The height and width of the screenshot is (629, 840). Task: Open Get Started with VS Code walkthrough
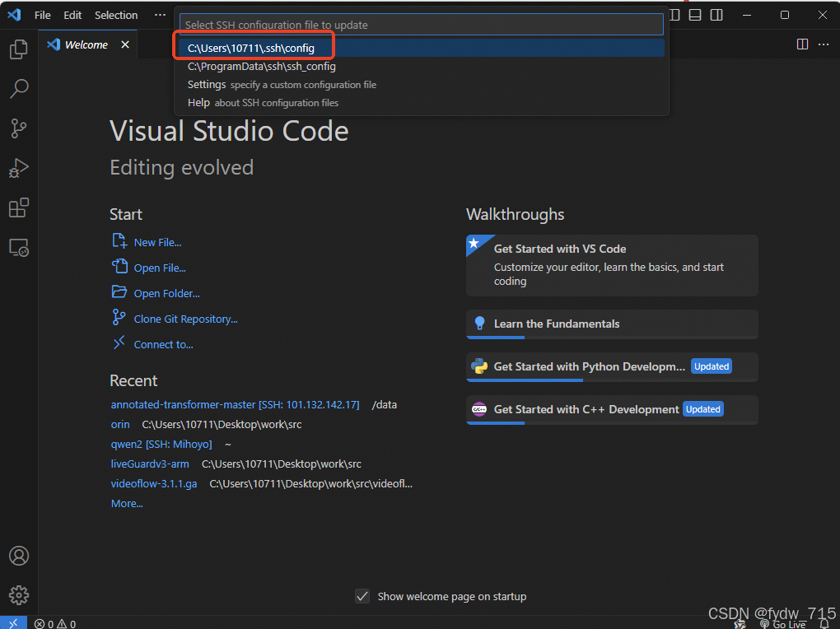click(613, 265)
